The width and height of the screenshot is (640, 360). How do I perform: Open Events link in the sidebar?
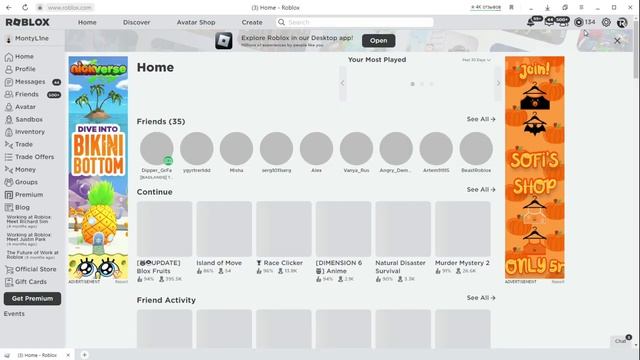click(x=14, y=314)
